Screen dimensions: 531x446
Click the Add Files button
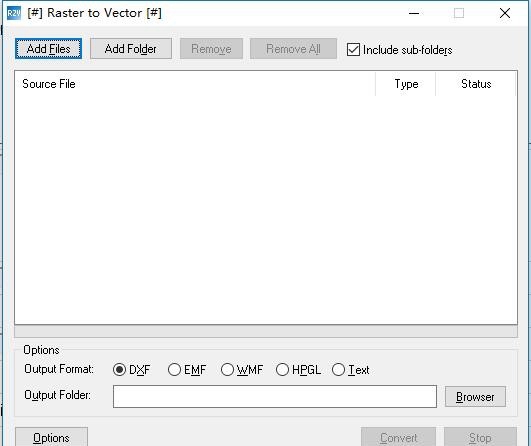(x=48, y=49)
